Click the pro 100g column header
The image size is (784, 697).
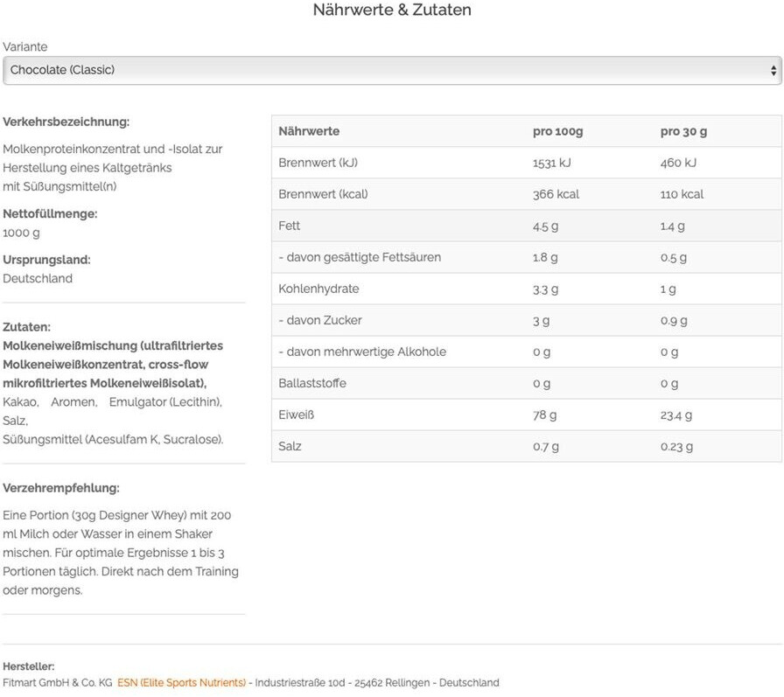(x=557, y=131)
